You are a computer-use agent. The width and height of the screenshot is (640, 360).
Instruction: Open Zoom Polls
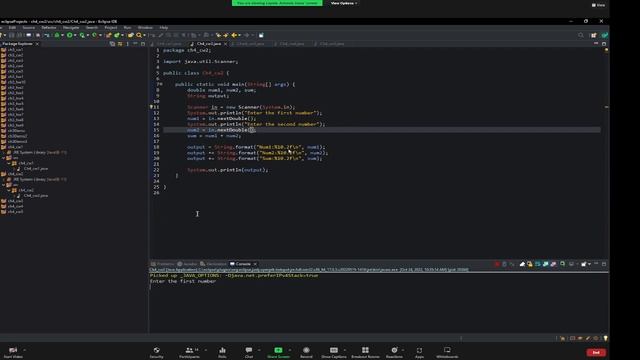tap(222, 352)
